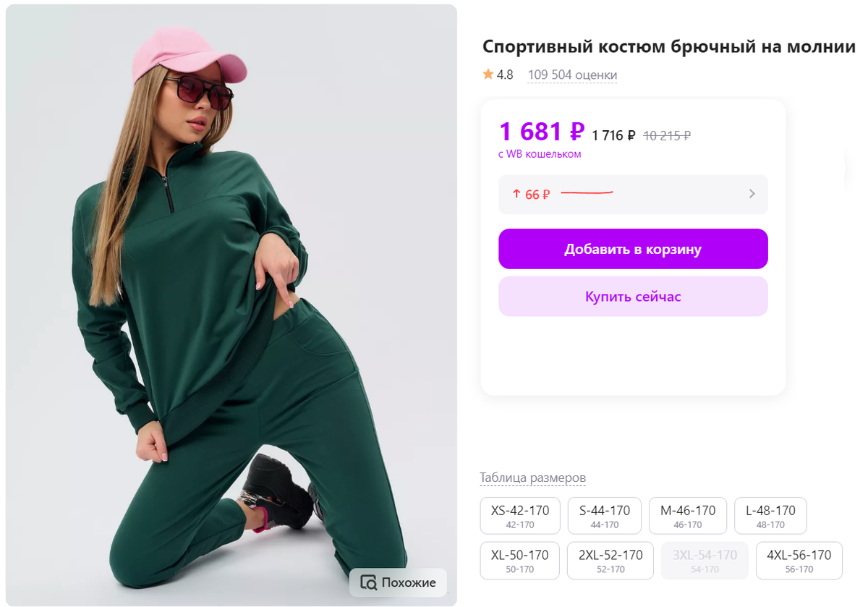Select size M-46-170
The height and width of the screenshot is (607, 868).
tap(688, 515)
